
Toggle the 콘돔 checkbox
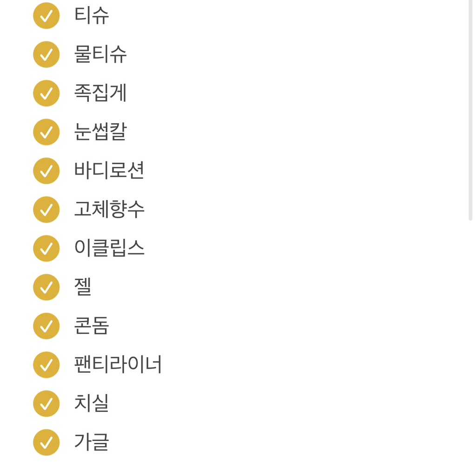tap(46, 326)
